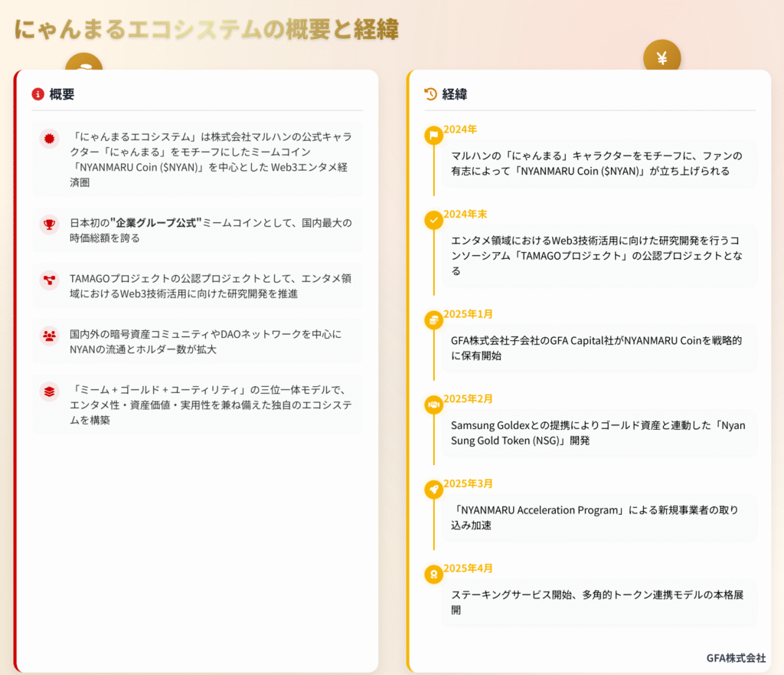
Task: Click the NYANMARU Acceleration Program description card
Action: (598, 518)
